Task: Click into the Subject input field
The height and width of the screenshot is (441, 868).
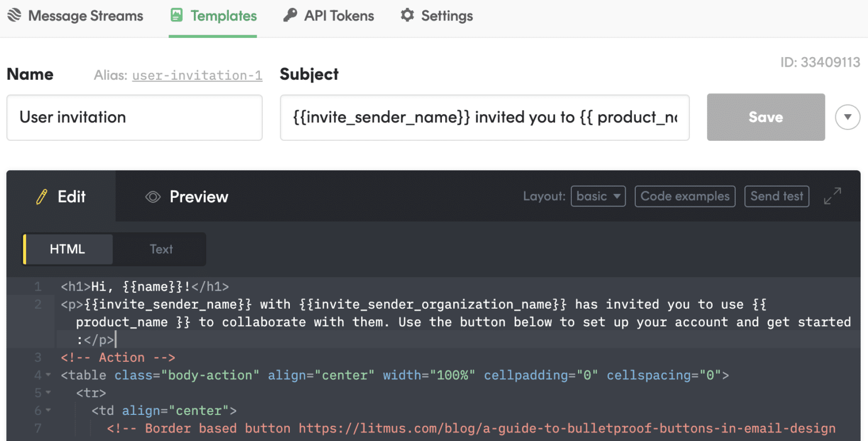Action: (485, 118)
